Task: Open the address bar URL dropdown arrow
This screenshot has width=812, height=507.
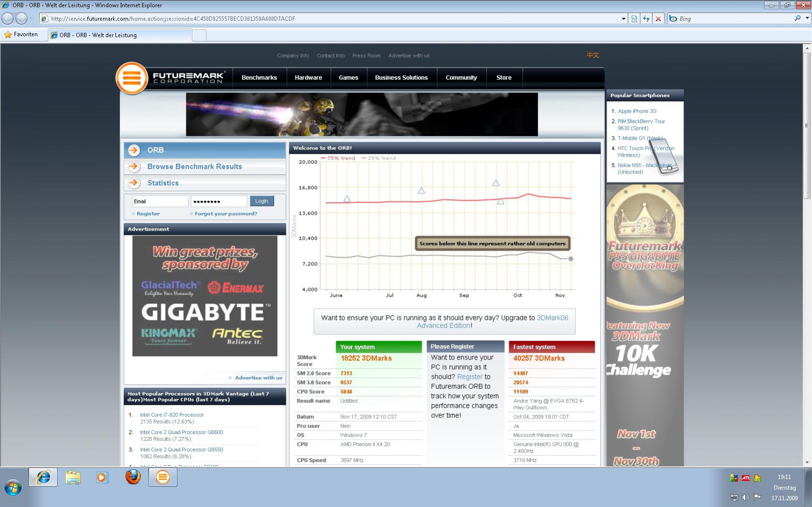Action: point(623,19)
